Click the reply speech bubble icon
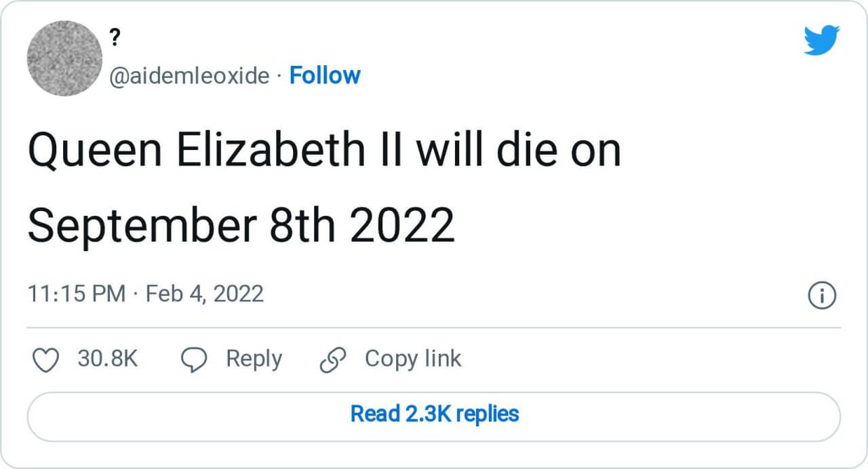 [x=194, y=360]
